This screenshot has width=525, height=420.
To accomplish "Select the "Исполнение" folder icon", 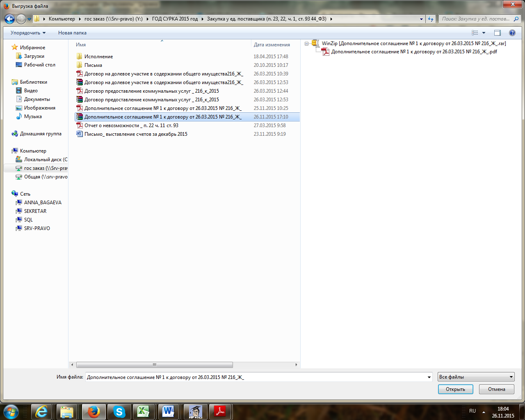I will tap(80, 57).
